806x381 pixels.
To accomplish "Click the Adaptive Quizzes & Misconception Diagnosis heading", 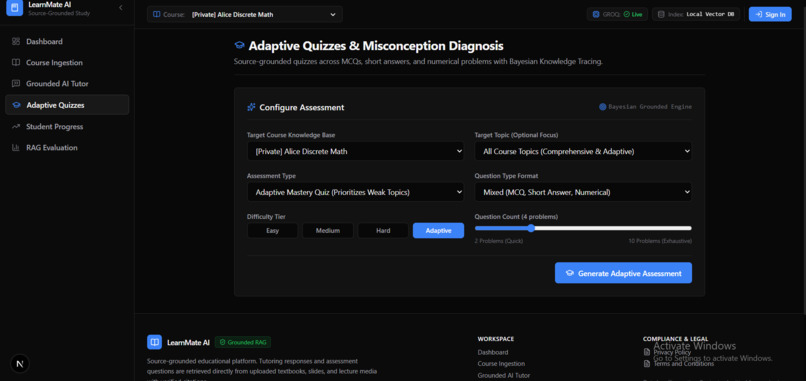I will [376, 46].
